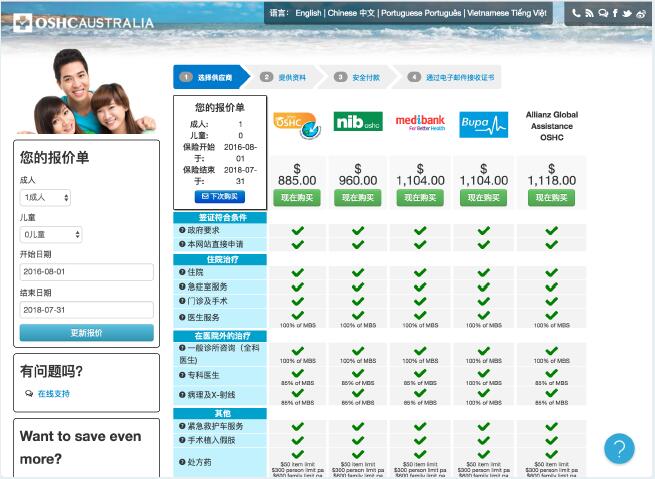Click the Allianz Global Assistance OSHC heading
The image size is (655, 479).
coord(552,126)
